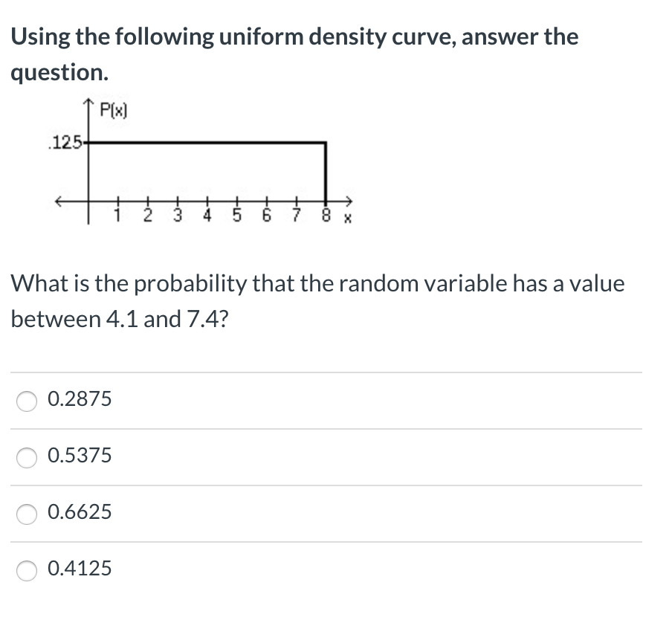Click the answer label text 0.6625

(80, 512)
